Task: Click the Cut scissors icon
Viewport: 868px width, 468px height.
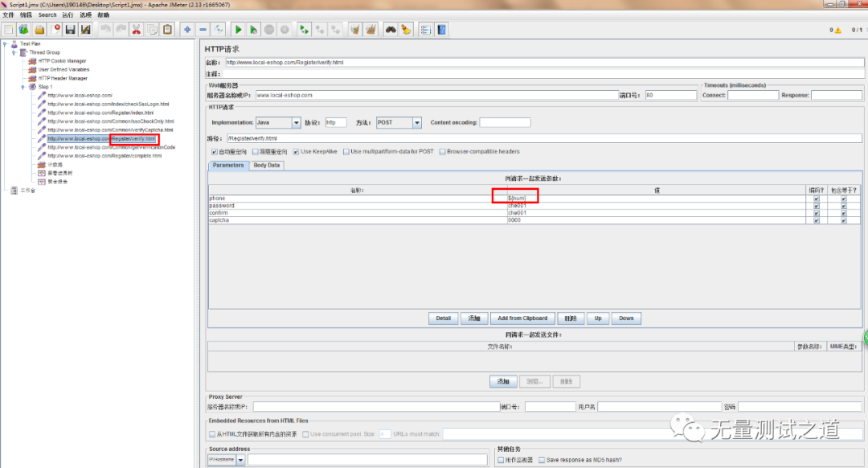Action: 136,30
